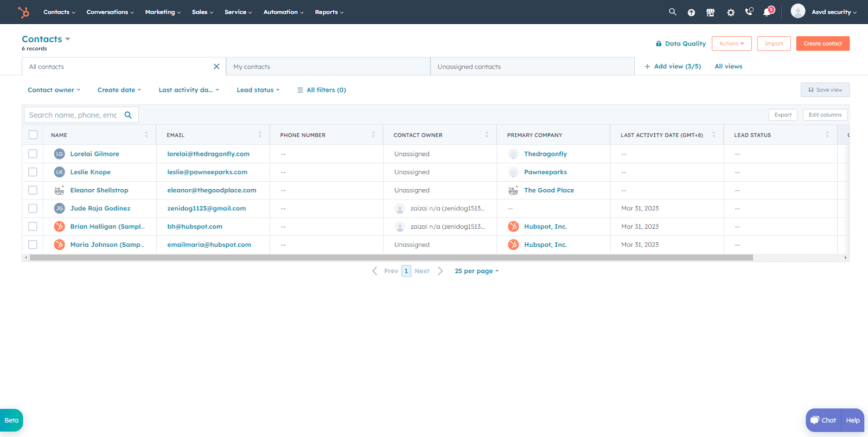
Task: Select all contacts header checkbox
Action: coord(33,134)
